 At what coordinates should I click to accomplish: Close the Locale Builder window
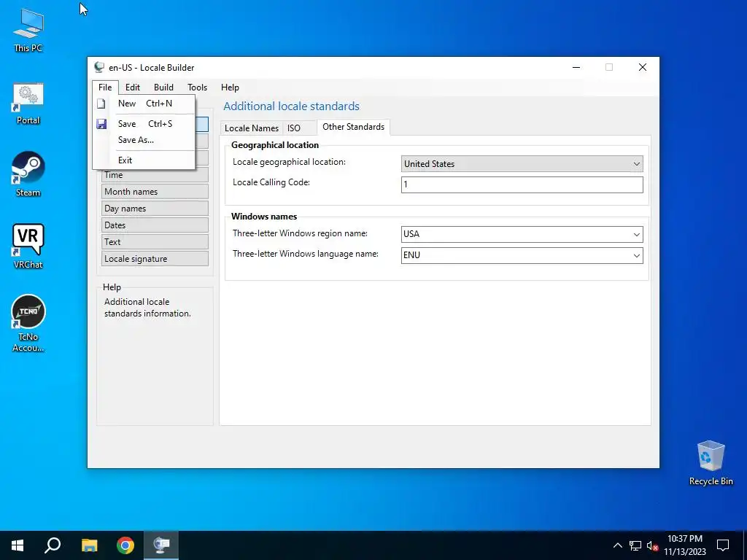coord(642,67)
